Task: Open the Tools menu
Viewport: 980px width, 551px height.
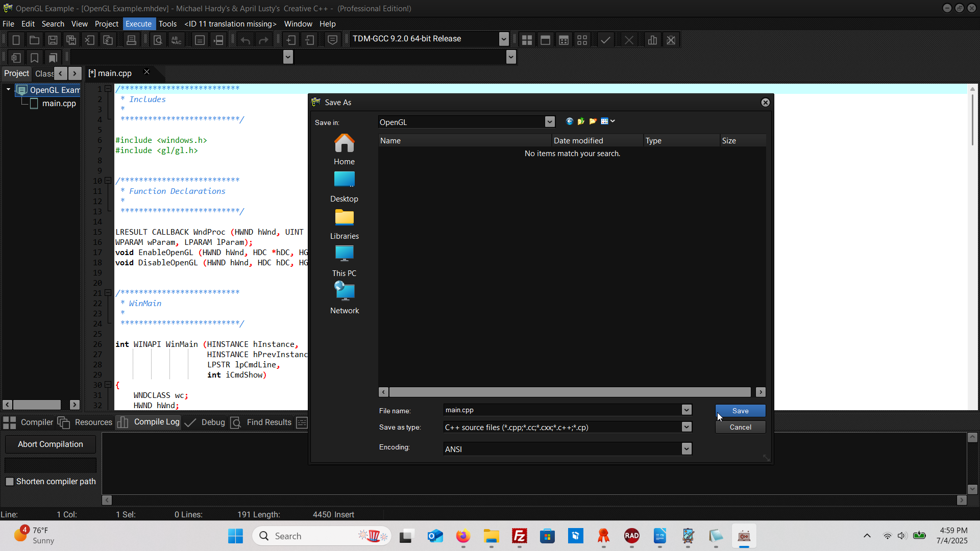Action: (167, 24)
